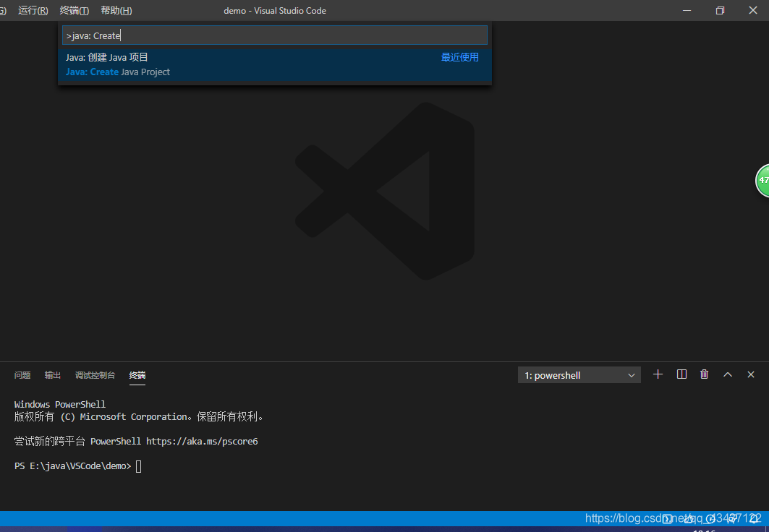
Task: Open the 1: powershell terminal selector dropdown
Action: (x=579, y=375)
